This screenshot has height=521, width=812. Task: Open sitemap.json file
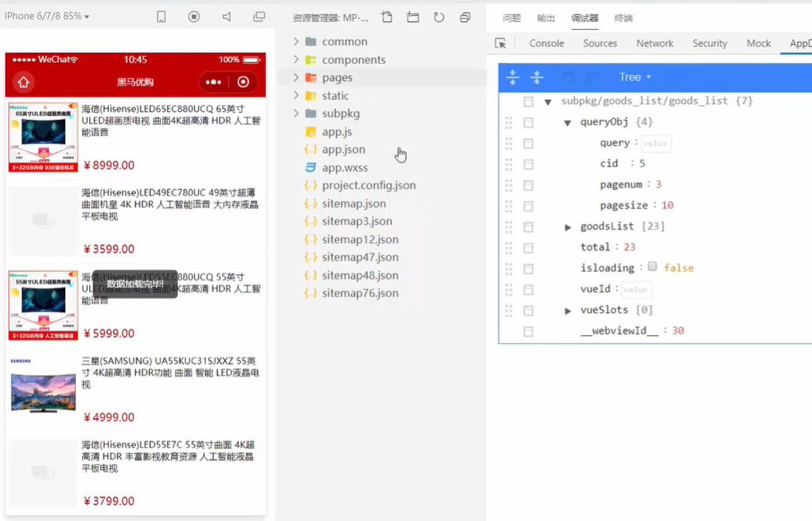coord(354,203)
